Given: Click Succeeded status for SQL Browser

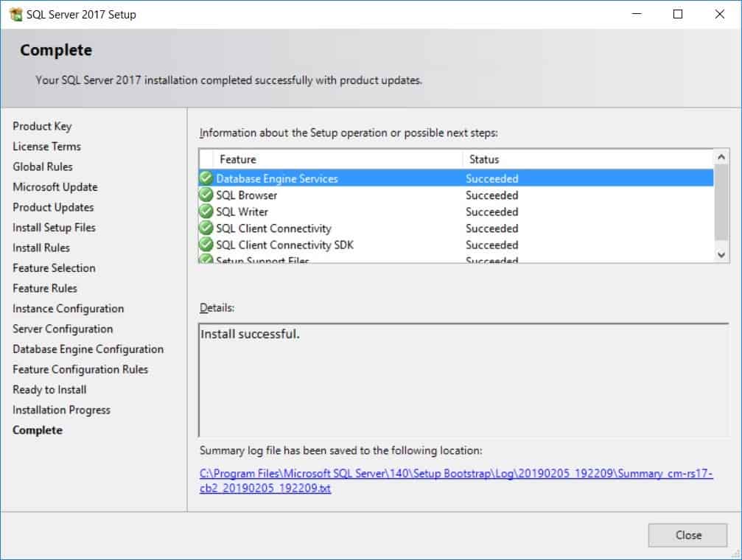Looking at the screenshot, I should (491, 195).
